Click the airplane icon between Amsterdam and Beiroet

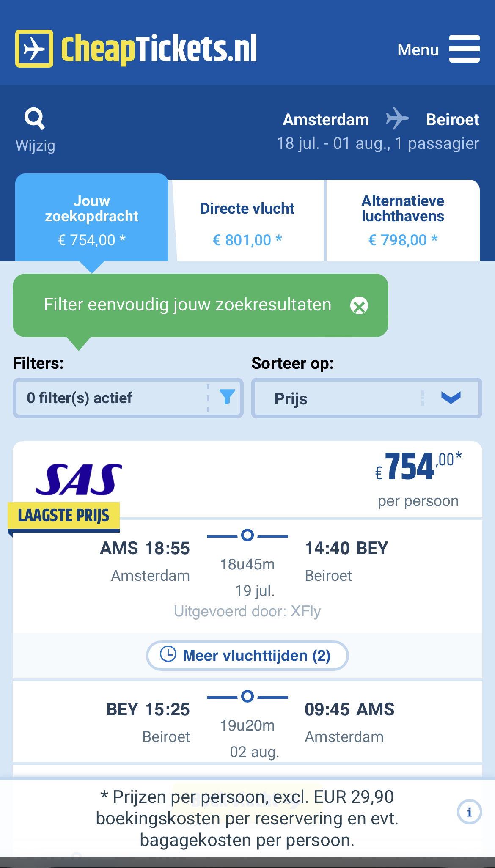click(x=397, y=118)
